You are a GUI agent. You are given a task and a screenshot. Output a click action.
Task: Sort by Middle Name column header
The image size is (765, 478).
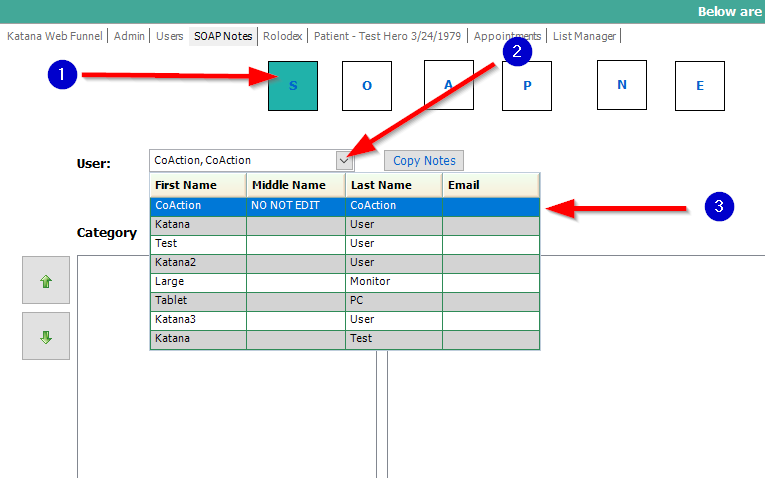coord(296,185)
